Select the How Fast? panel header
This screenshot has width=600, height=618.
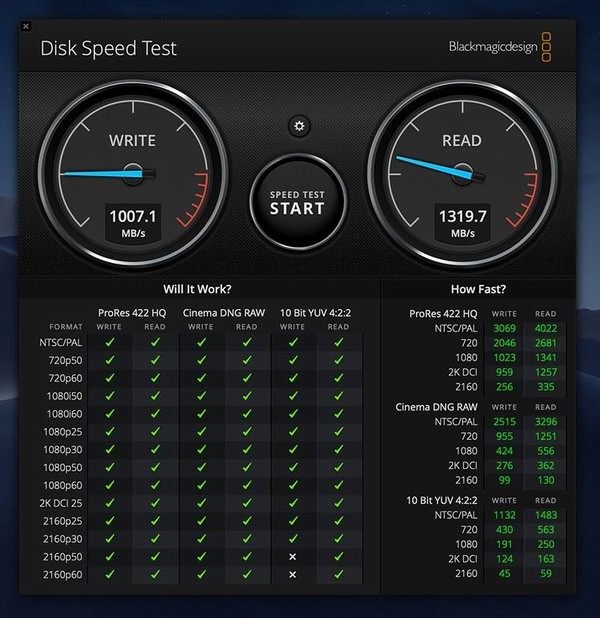pos(480,289)
